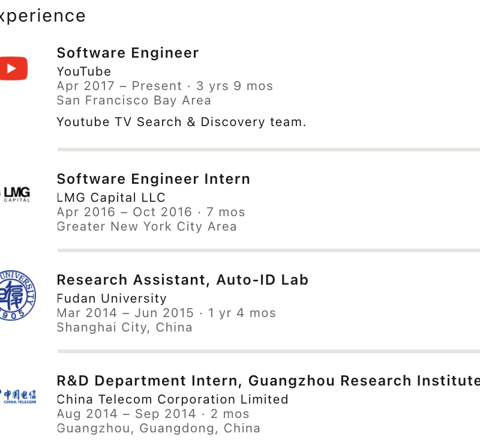Click the Youtube TV Search & Discovery description
Viewport: 480px width, 448px height.
click(x=181, y=122)
